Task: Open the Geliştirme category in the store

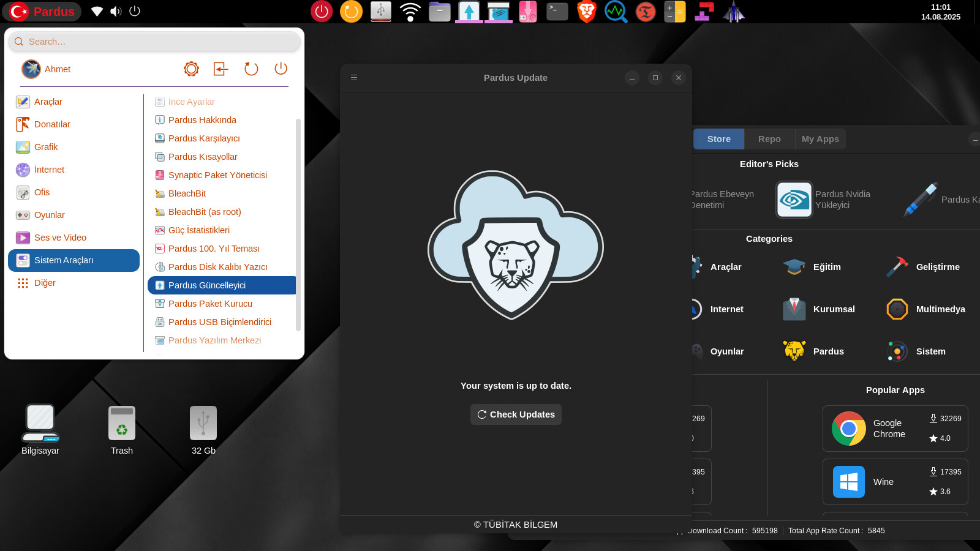Action: (x=923, y=267)
